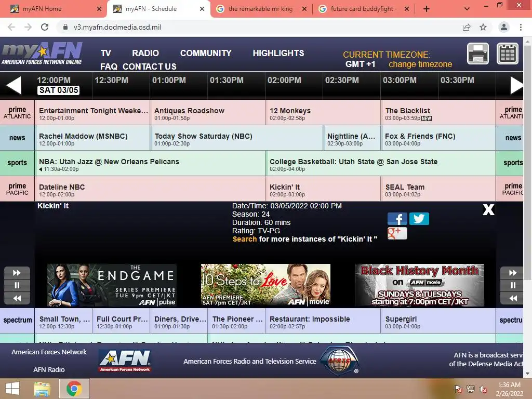This screenshot has height=399, width=532.
Task: Click the address bar URL field
Action: pos(258,27)
